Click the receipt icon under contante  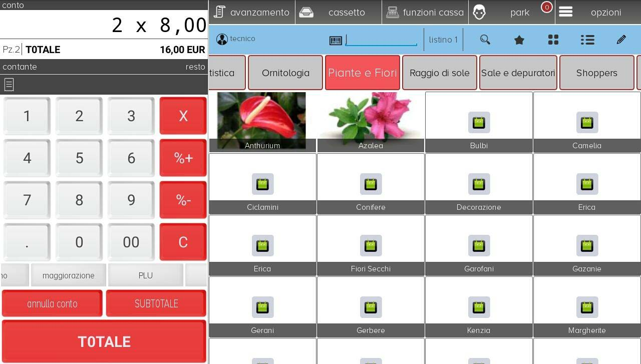9,85
